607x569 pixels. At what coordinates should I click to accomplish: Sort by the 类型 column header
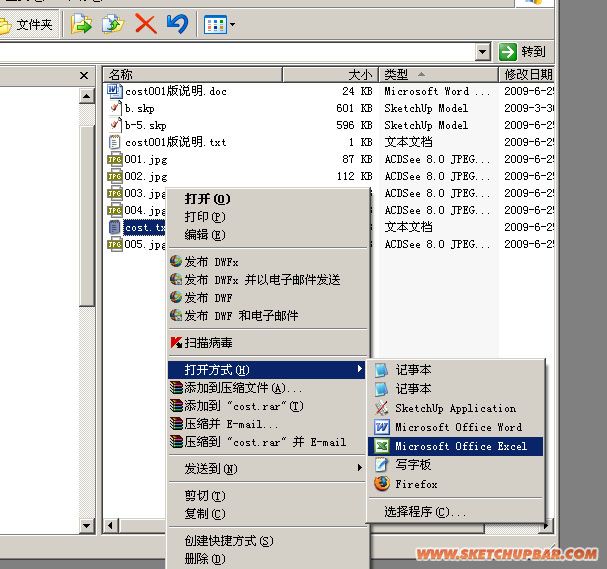[438, 74]
